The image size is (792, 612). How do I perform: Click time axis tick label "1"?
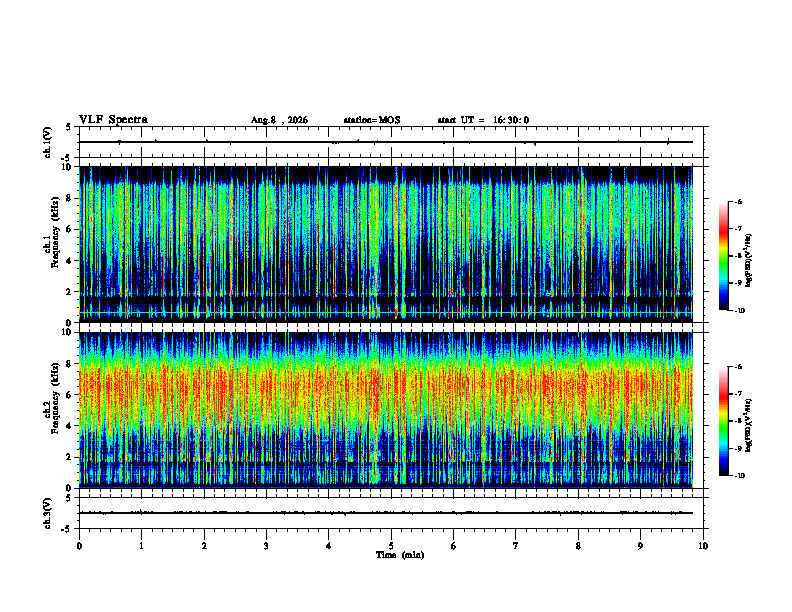point(141,546)
